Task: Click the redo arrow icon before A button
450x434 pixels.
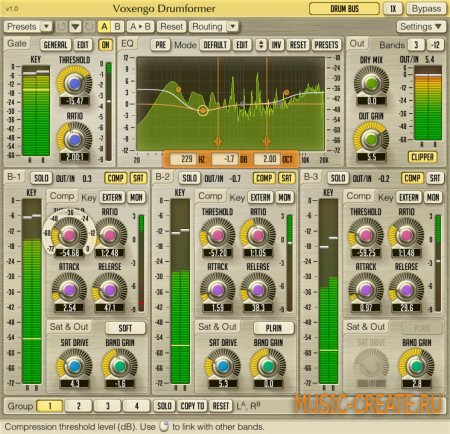Action: [89, 27]
